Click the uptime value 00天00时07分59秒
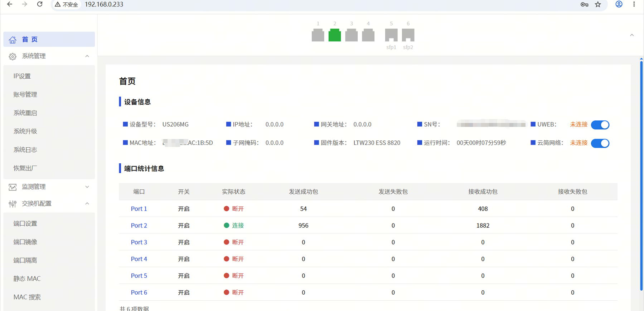This screenshot has height=311, width=644. click(x=481, y=143)
